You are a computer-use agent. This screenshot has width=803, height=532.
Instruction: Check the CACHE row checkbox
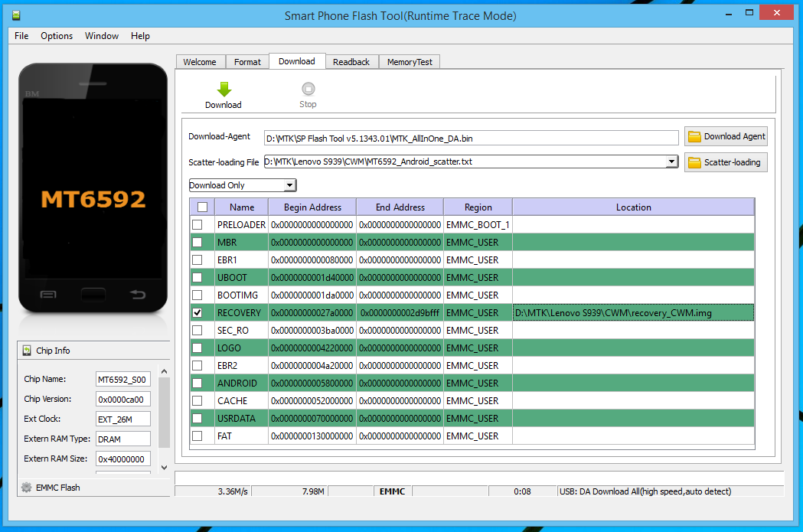(197, 401)
